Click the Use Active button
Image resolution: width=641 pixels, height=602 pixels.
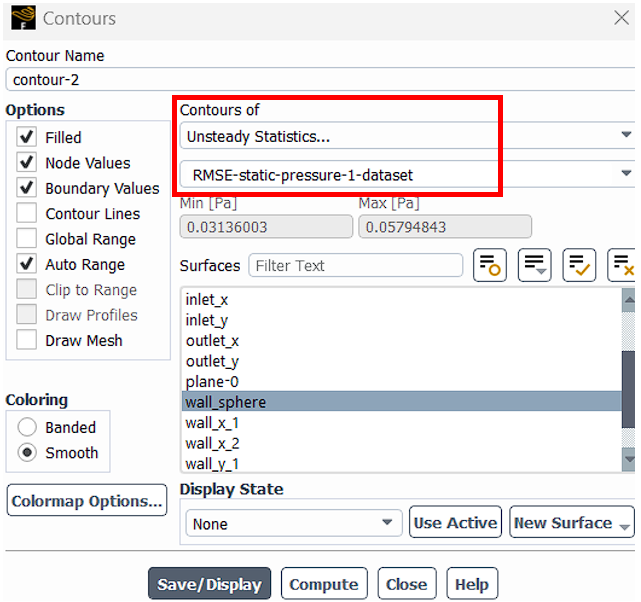point(455,522)
